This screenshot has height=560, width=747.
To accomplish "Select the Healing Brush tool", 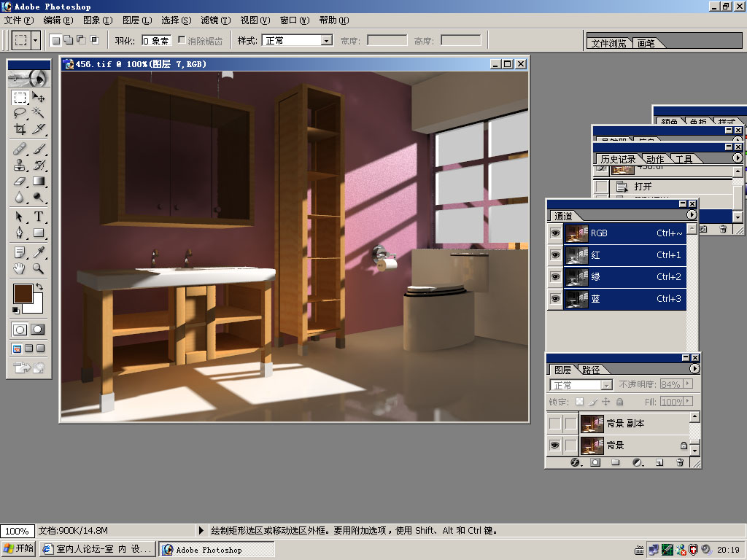I will click(20, 149).
